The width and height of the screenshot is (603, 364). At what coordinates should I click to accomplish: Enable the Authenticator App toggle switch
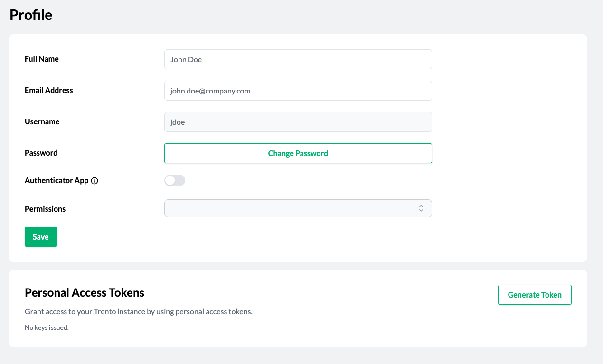175,180
